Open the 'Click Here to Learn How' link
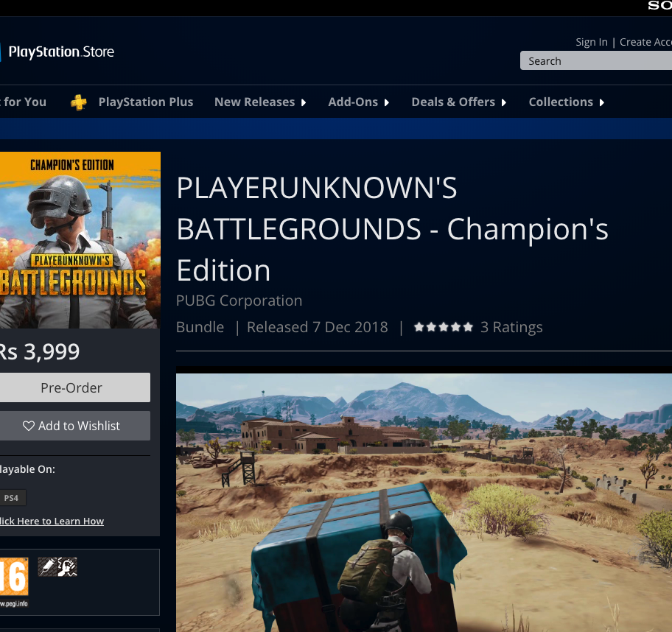Viewport: 672px width, 632px height. pyautogui.click(x=52, y=521)
